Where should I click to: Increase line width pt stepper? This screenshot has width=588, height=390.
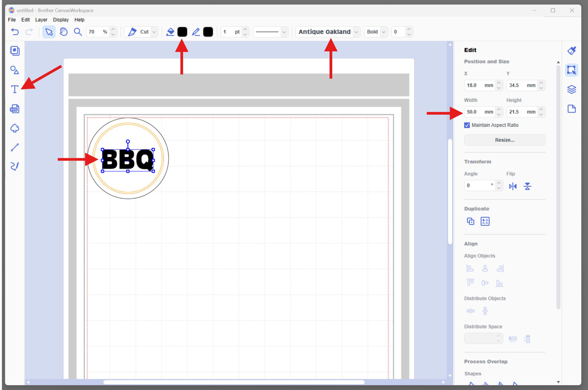tap(245, 29)
